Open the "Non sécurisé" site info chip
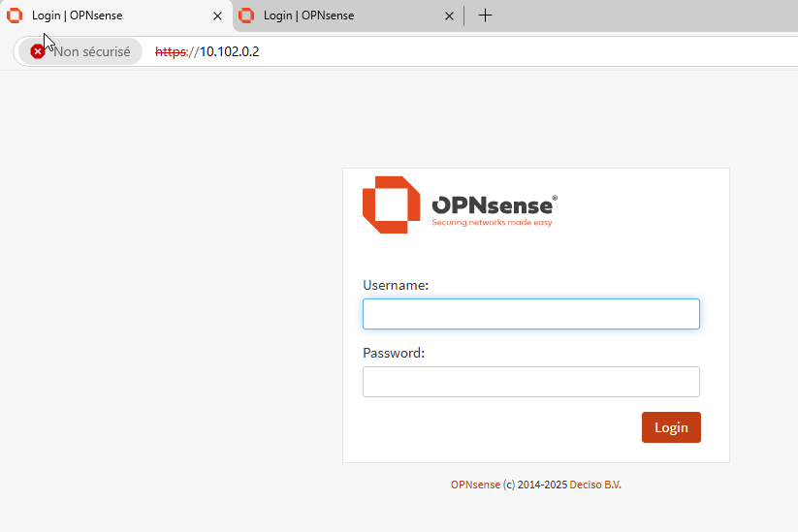 pos(90,51)
